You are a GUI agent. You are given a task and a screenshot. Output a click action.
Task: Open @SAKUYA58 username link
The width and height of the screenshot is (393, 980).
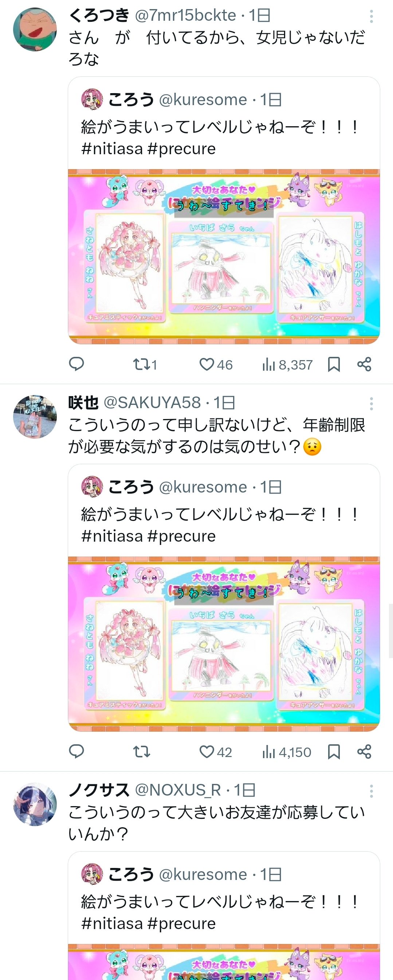point(152,402)
